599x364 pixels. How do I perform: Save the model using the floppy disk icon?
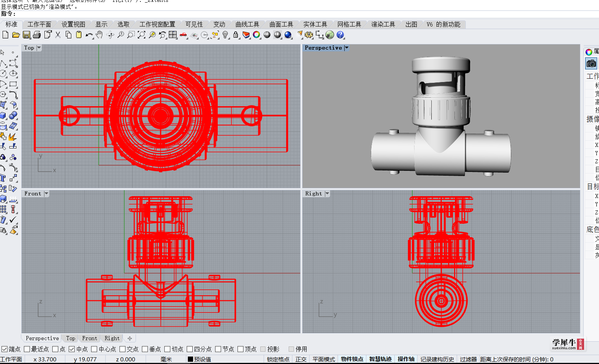[x=27, y=35]
